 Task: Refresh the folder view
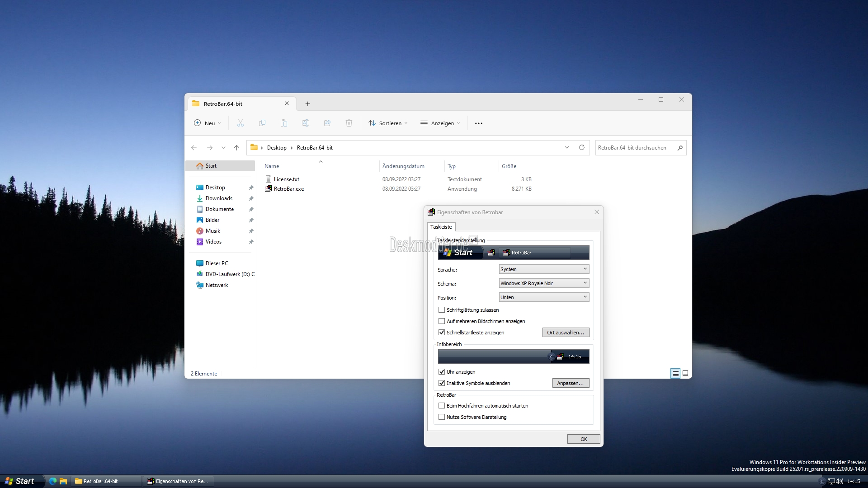click(582, 147)
